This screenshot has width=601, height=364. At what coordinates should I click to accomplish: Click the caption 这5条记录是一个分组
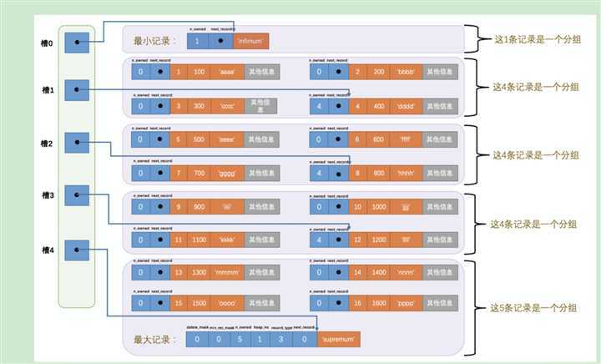[x=533, y=308]
